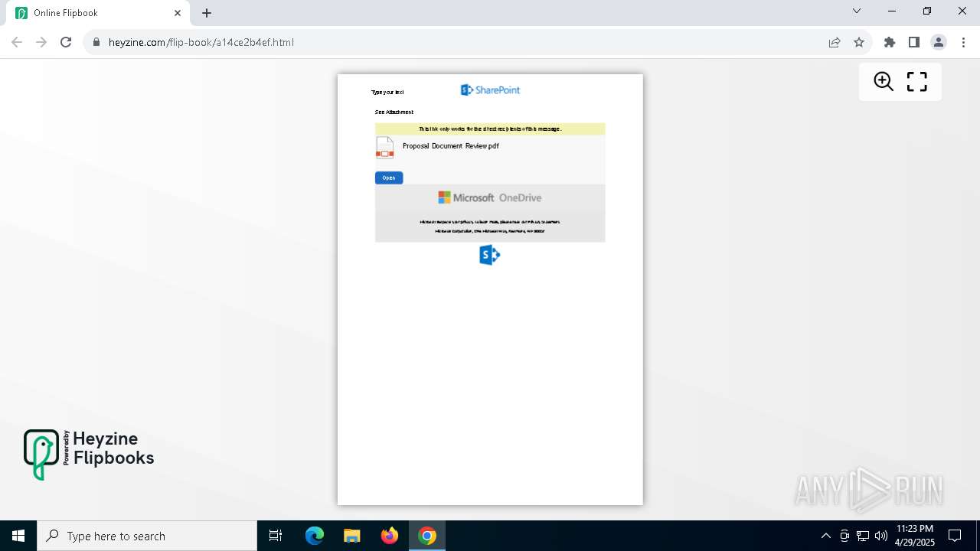Screen dimensions: 980x551
Task: Click the taskbar search box
Action: click(147, 536)
